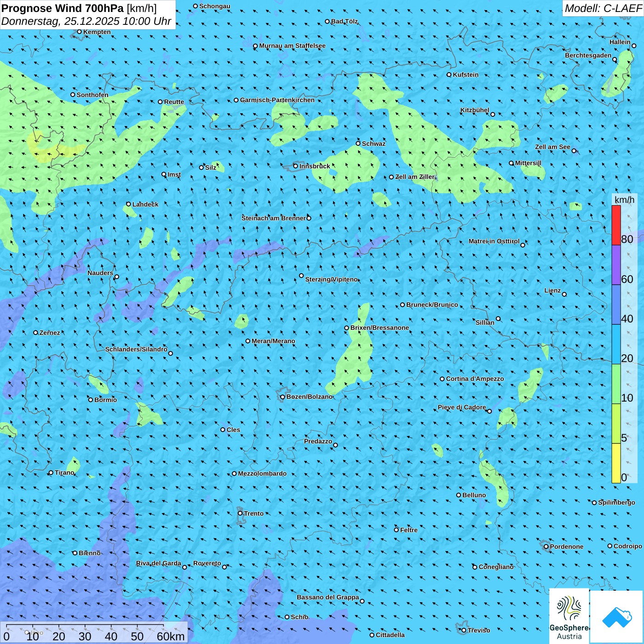Select the Treviso city marker
This screenshot has width=644, height=644.
tap(464, 630)
